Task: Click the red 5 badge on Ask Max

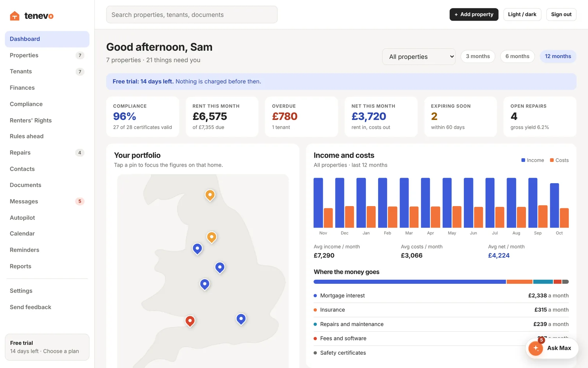Action: (x=541, y=340)
